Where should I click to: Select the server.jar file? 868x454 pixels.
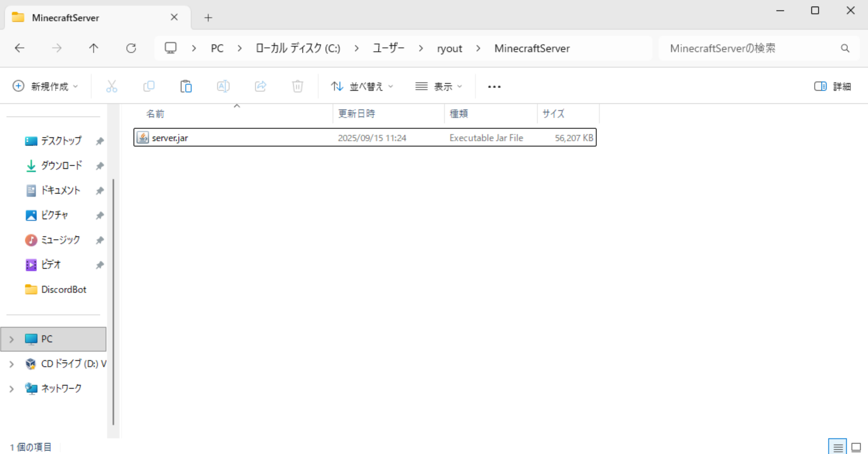coord(170,138)
